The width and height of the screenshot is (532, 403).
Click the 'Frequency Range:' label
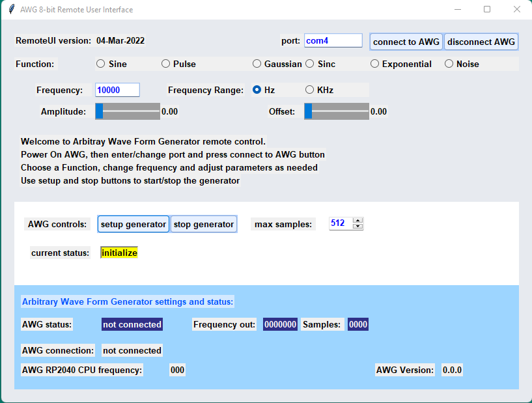coord(206,90)
